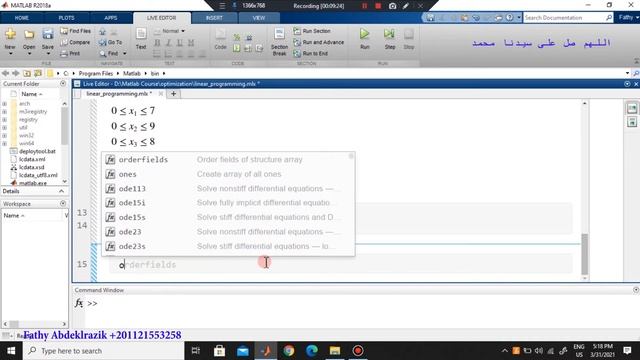Click the Help question mark icon

(509, 18)
